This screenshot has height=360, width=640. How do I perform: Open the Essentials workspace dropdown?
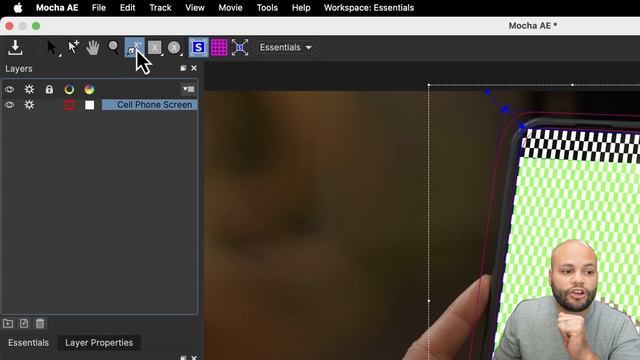coord(286,47)
